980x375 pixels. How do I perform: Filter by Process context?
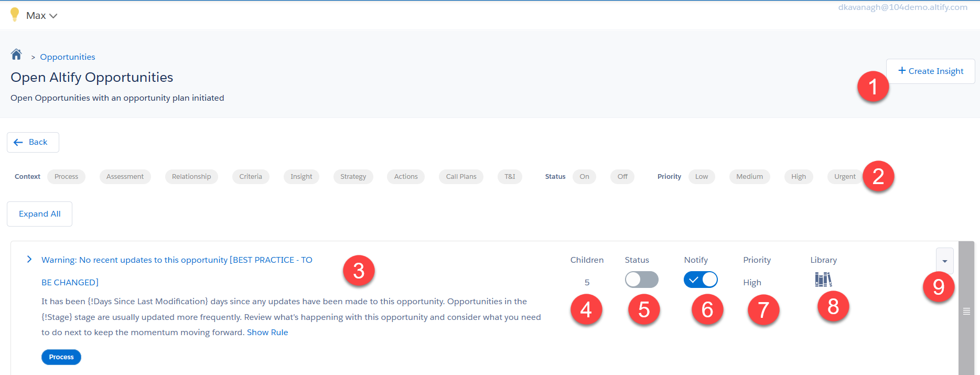pyautogui.click(x=66, y=177)
